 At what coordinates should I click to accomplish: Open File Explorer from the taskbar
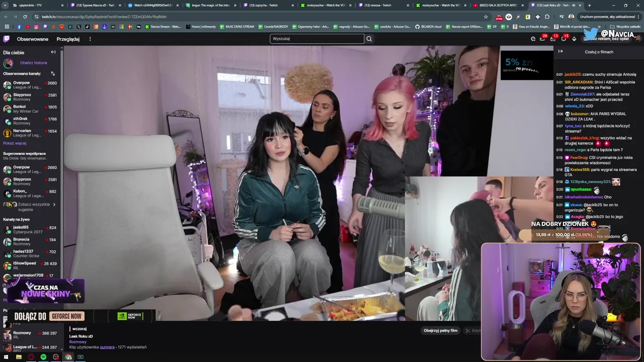[19, 357]
